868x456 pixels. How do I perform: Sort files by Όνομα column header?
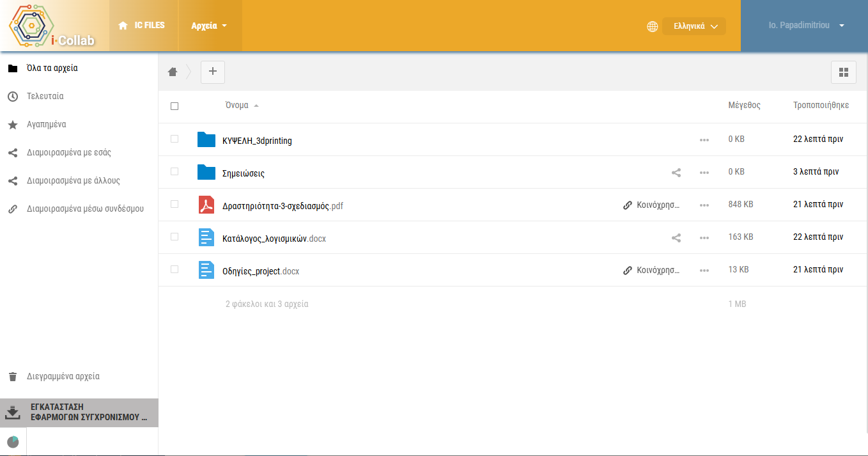tap(237, 106)
